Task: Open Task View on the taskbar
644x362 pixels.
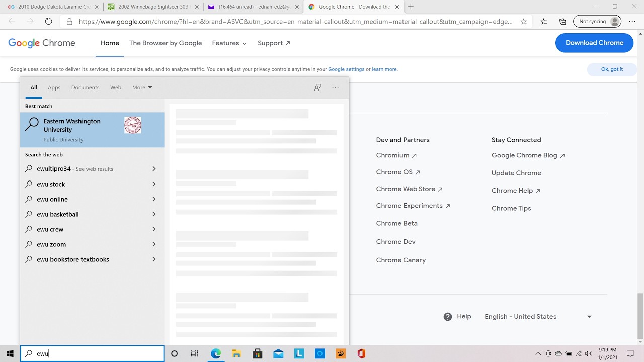Action: (x=195, y=353)
